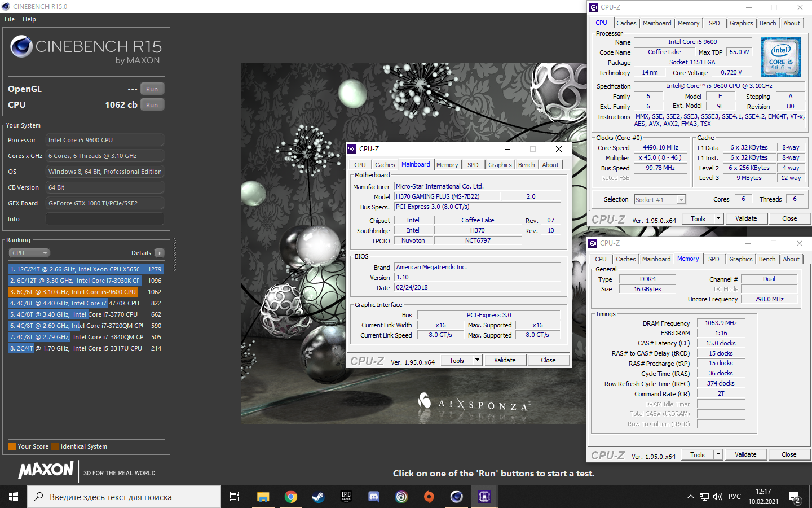Open Windows Start menu
Screen dimensions: 812x508
[14, 497]
